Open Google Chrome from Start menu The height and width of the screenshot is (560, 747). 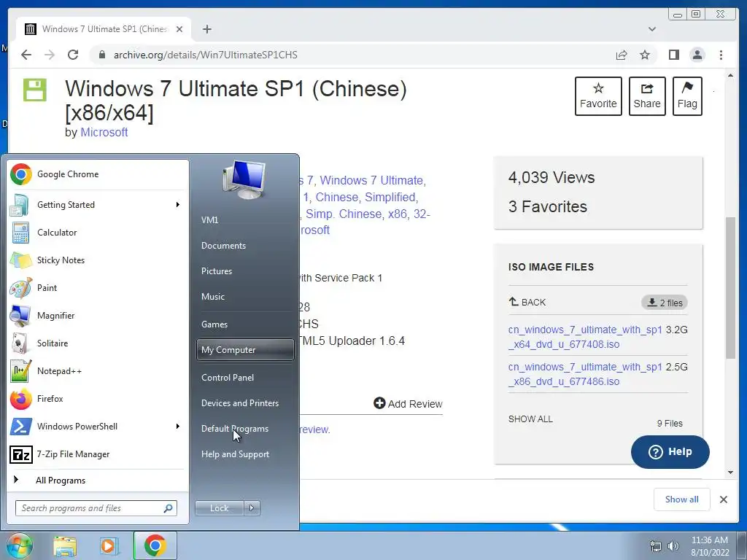(x=98, y=174)
